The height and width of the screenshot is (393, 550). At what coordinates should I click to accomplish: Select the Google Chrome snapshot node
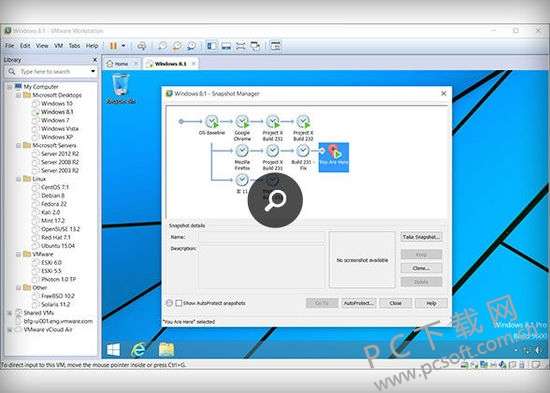242,122
